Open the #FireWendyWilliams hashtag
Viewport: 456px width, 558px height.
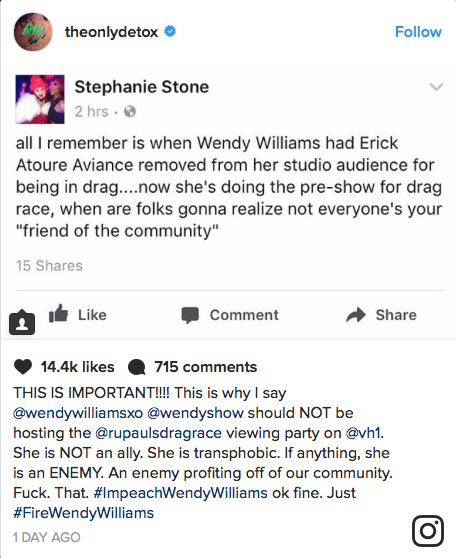point(84,513)
